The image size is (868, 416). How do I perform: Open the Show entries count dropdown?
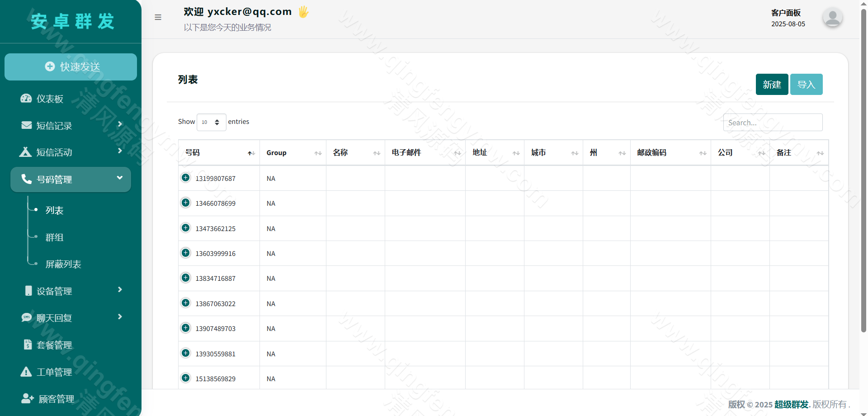tap(211, 122)
